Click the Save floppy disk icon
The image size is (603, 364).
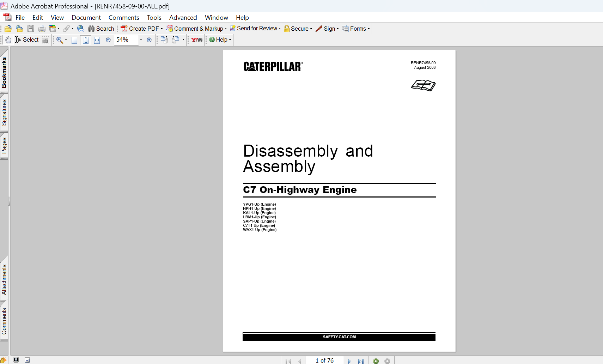tap(31, 29)
